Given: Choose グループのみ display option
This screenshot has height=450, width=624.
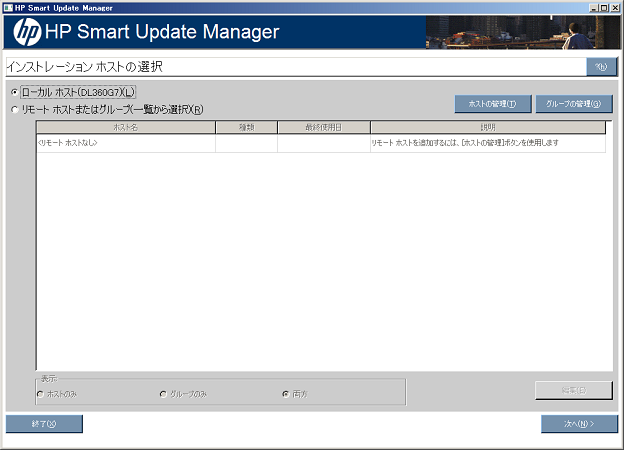Looking at the screenshot, I should click(163, 394).
